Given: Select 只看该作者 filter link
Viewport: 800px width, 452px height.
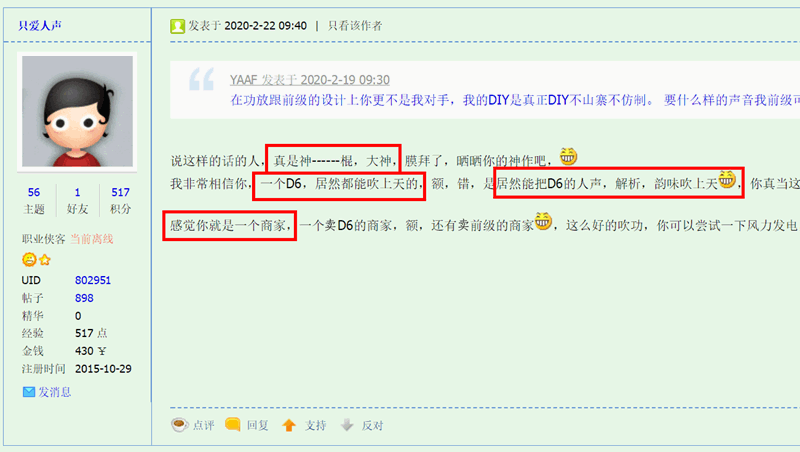Looking at the screenshot, I should click(x=355, y=26).
